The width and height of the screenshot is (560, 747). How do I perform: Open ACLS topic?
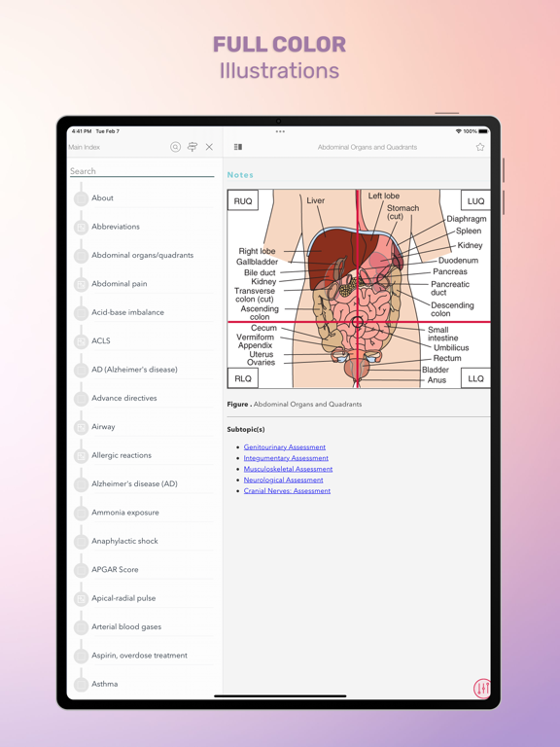coord(101,340)
